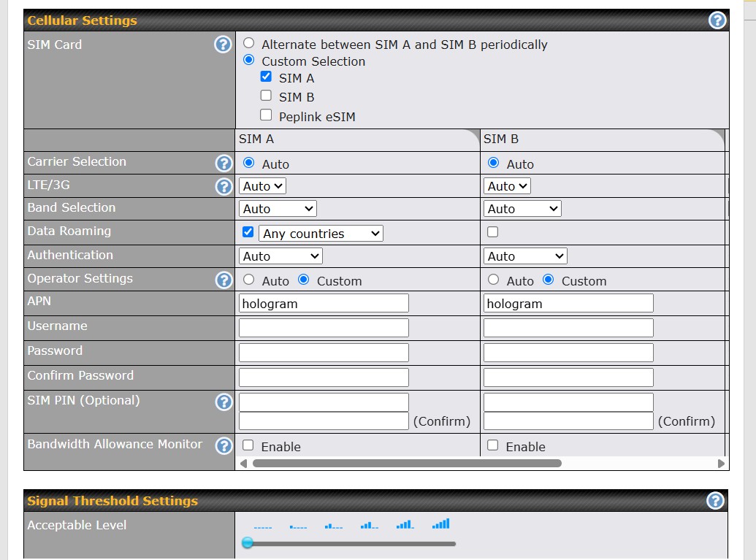
Task: Open the Any countries roaming dropdown
Action: pos(321,234)
